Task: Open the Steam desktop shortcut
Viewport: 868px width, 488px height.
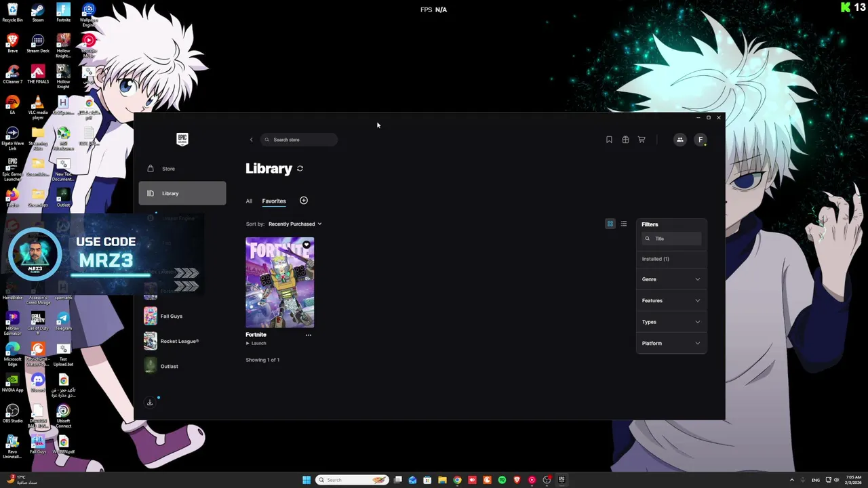Action: click(x=38, y=12)
